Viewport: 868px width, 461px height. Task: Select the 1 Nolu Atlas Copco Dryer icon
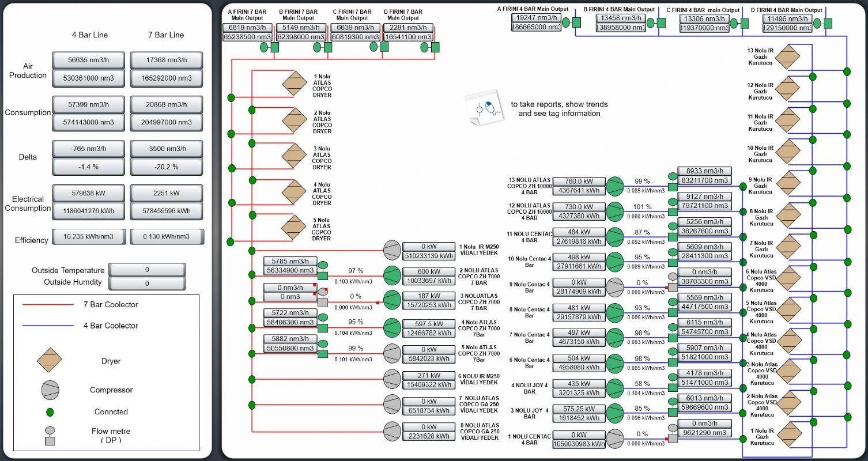[x=295, y=84]
